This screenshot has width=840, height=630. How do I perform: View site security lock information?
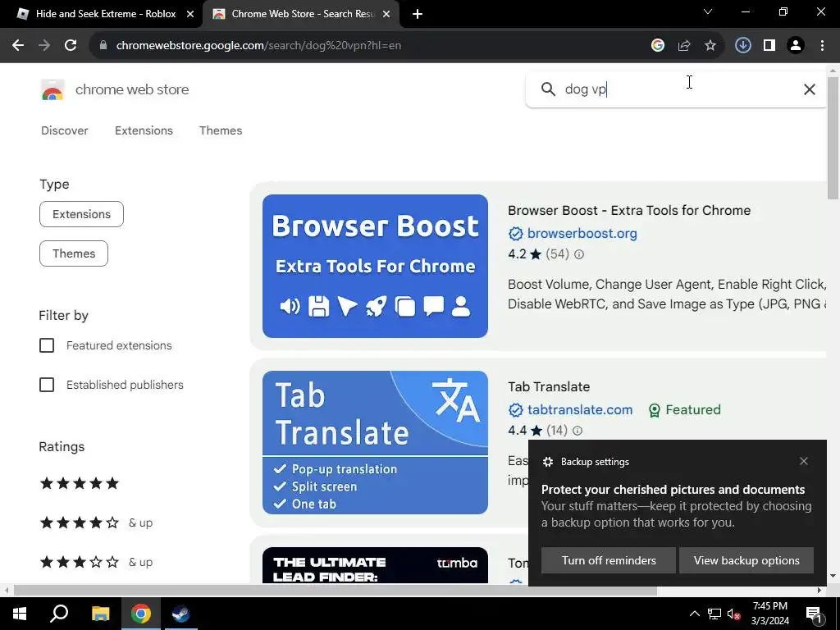click(x=103, y=46)
